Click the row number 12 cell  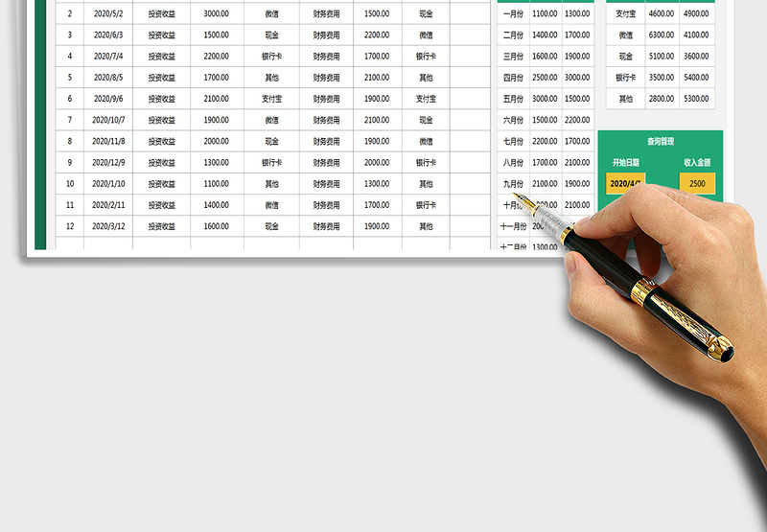point(69,226)
